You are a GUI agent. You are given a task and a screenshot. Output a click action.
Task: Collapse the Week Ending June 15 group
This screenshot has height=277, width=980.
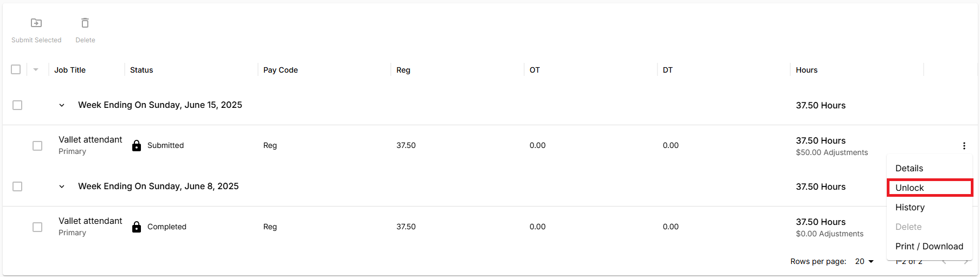click(x=62, y=105)
